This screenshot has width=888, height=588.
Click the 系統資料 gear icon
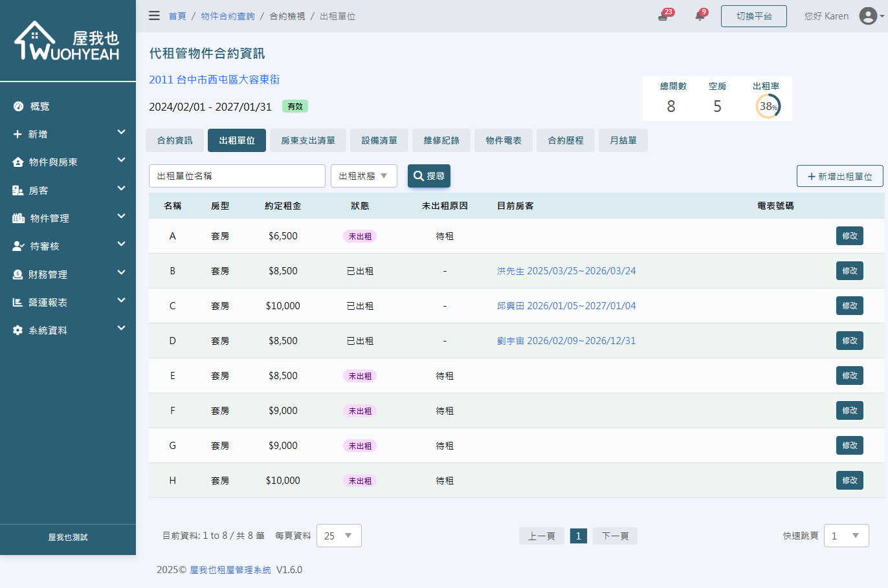[18, 331]
